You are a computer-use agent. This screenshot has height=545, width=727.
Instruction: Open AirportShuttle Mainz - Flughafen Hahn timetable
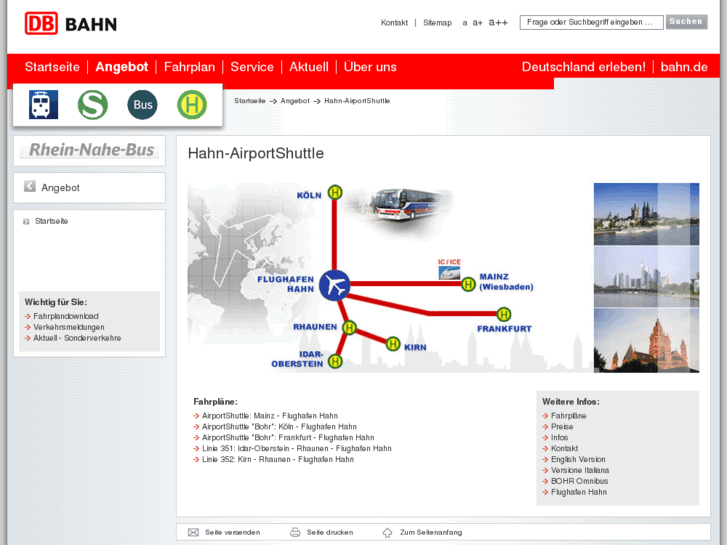[x=270, y=416]
